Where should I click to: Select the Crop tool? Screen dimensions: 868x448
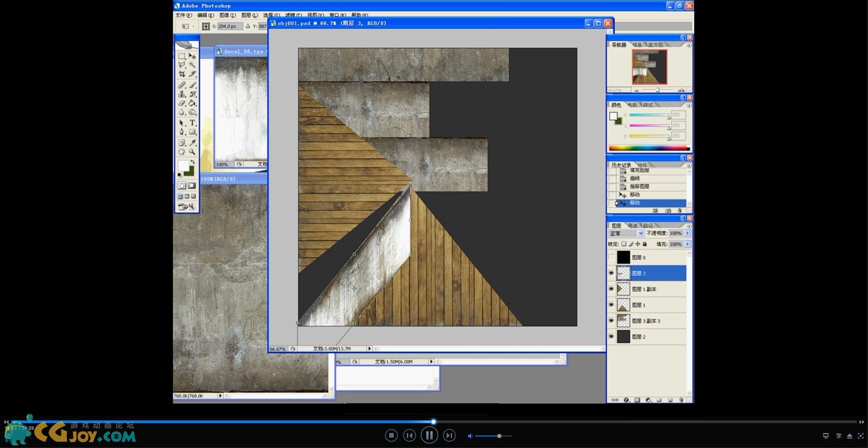[182, 74]
